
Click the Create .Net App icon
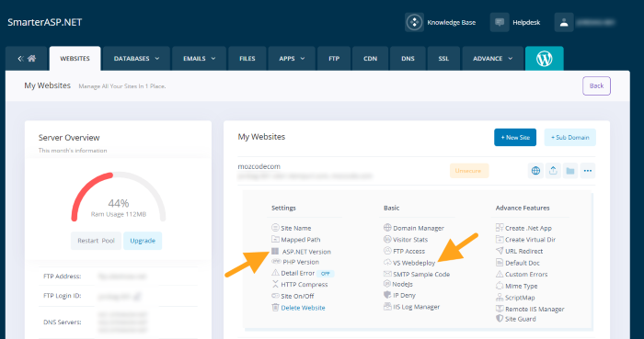[500, 228]
